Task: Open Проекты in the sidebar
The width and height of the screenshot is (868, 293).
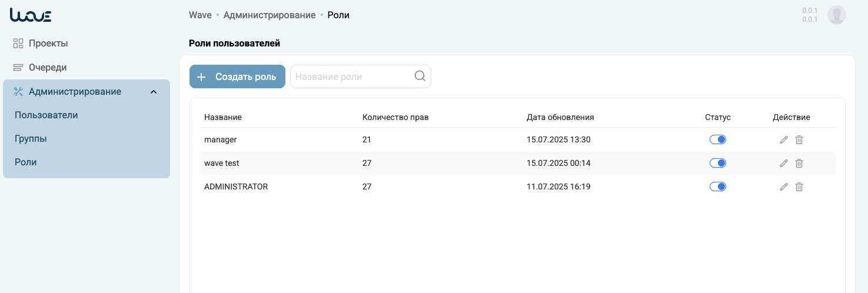Action: pos(48,43)
